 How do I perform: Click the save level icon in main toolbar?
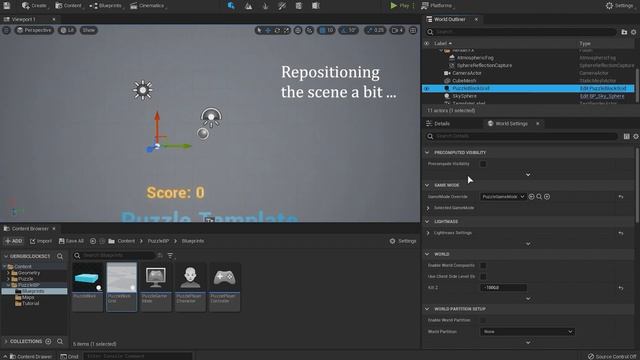tap(7, 6)
